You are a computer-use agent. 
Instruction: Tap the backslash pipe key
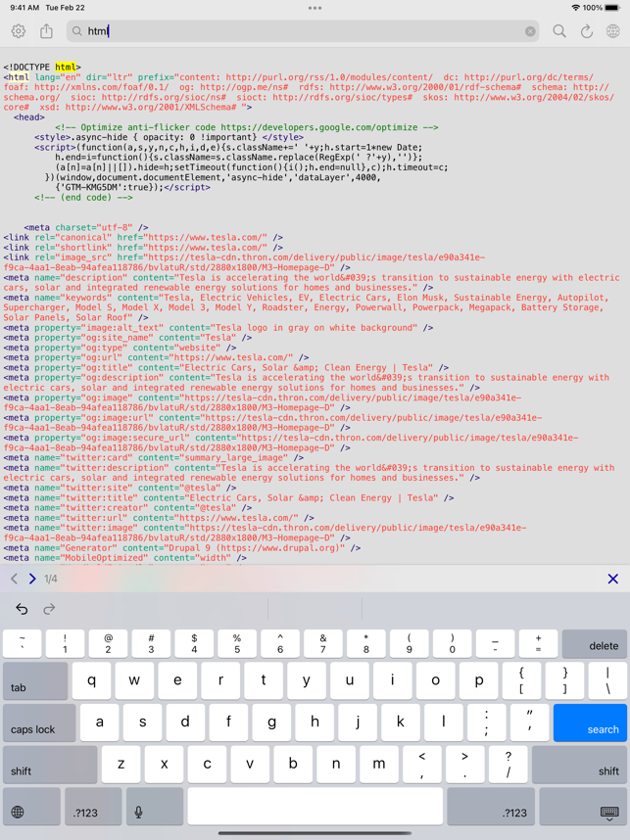607,680
